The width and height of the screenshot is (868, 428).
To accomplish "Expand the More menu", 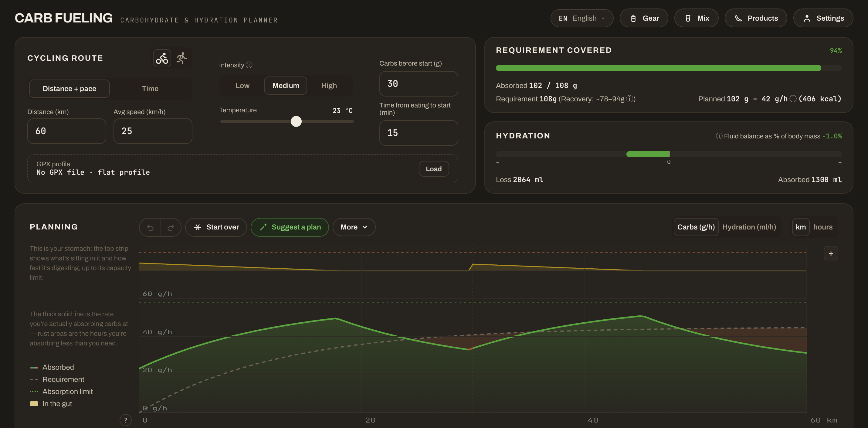I will point(354,227).
